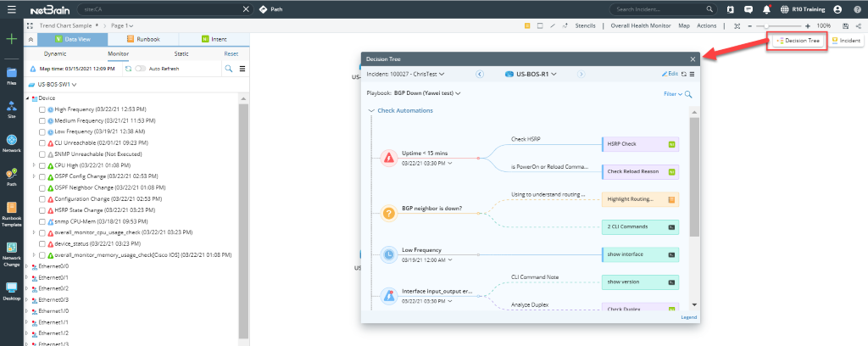The width and height of the screenshot is (868, 346).
Task: Click the Uptime < 15 mins alert icon
Action: pyautogui.click(x=389, y=157)
